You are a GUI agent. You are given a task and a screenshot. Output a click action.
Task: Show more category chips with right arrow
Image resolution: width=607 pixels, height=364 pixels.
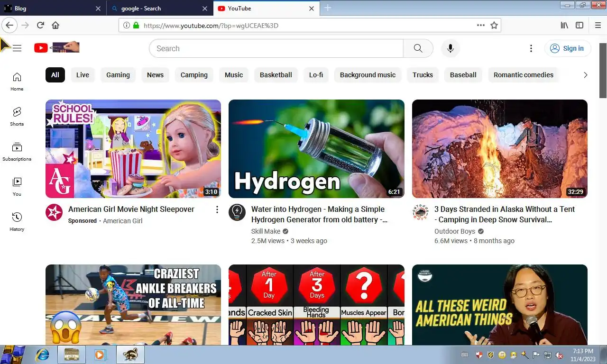pos(585,75)
